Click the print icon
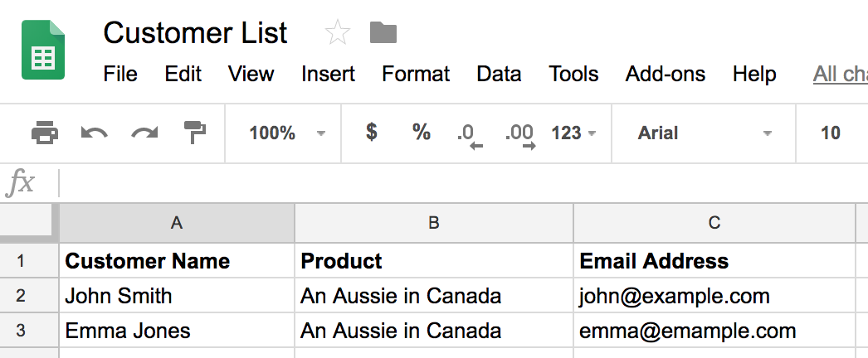Viewport: 868px width, 358px height. pyautogui.click(x=45, y=133)
